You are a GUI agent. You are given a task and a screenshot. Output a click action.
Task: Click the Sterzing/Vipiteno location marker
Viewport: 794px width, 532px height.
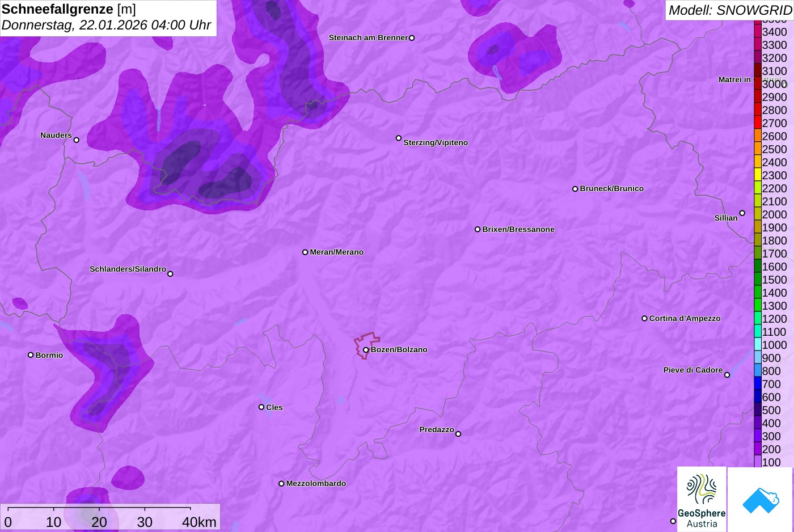(399, 138)
